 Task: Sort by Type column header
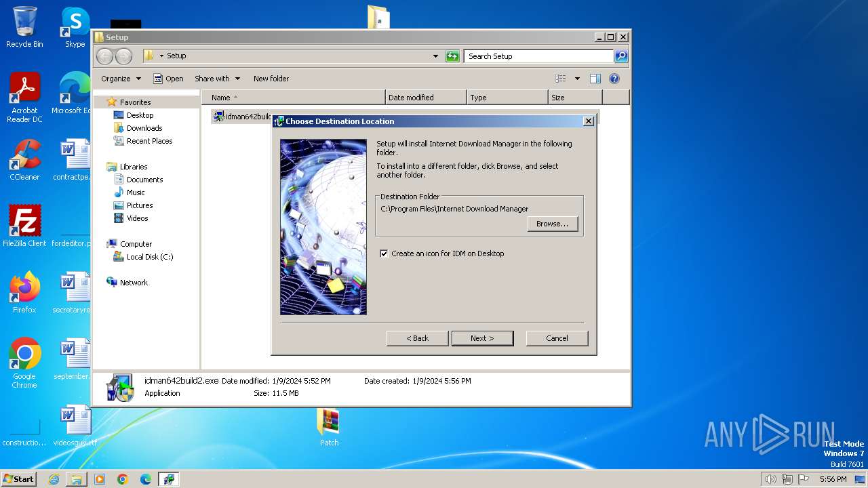click(x=507, y=98)
